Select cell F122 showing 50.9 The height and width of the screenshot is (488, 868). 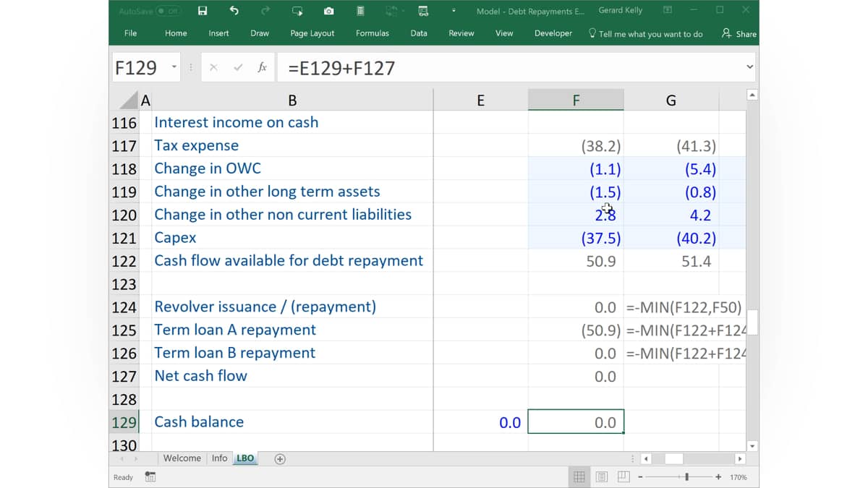[576, 261]
